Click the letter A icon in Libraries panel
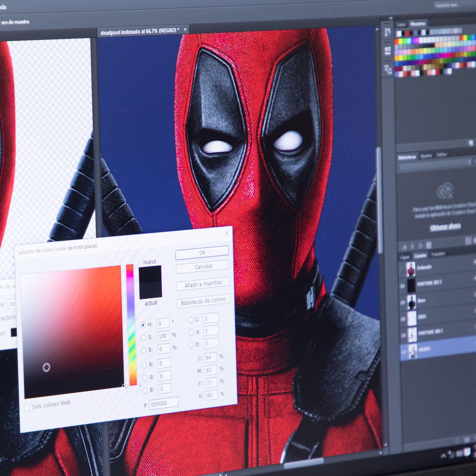Screen dimensions: 476x476 (x=412, y=246)
